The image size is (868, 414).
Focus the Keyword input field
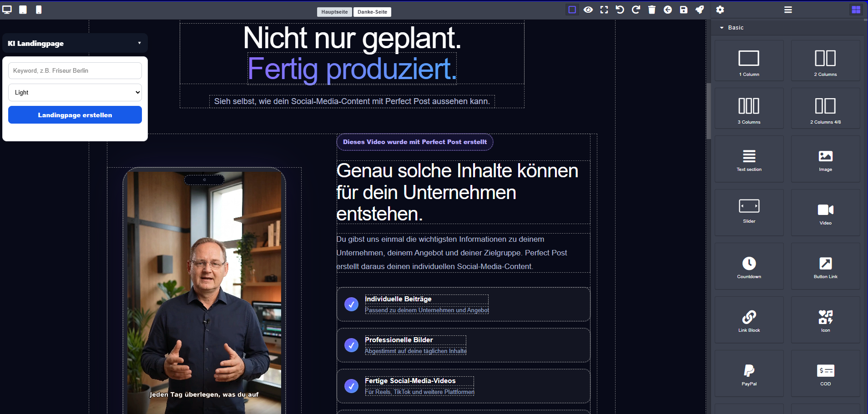point(75,70)
